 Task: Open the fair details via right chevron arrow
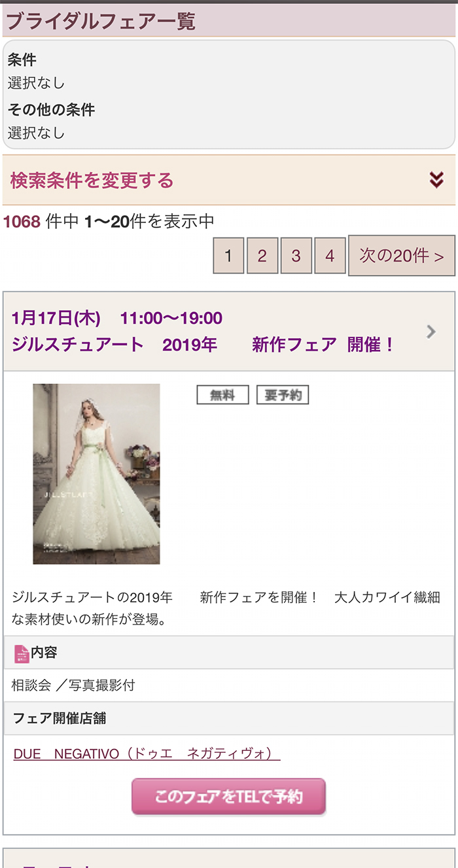pos(431,332)
